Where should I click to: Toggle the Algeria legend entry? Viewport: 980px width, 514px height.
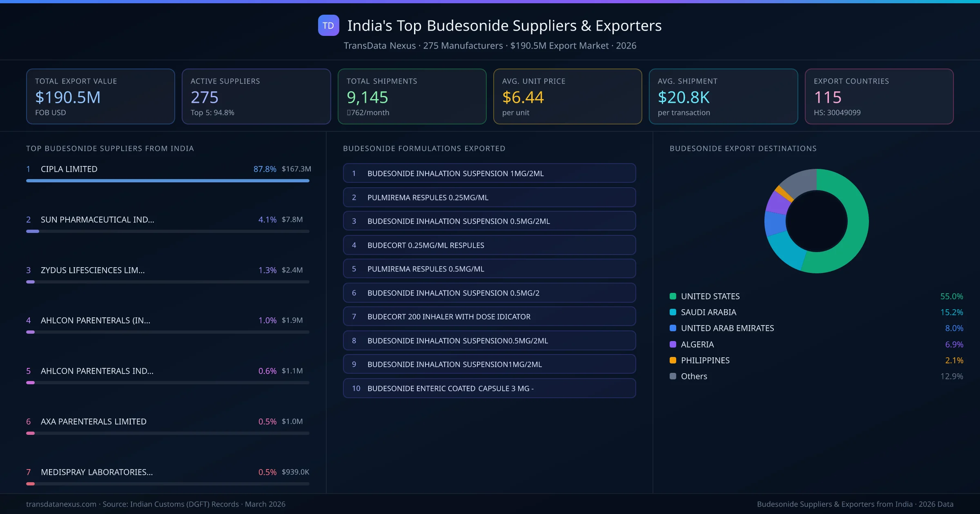[x=697, y=344]
